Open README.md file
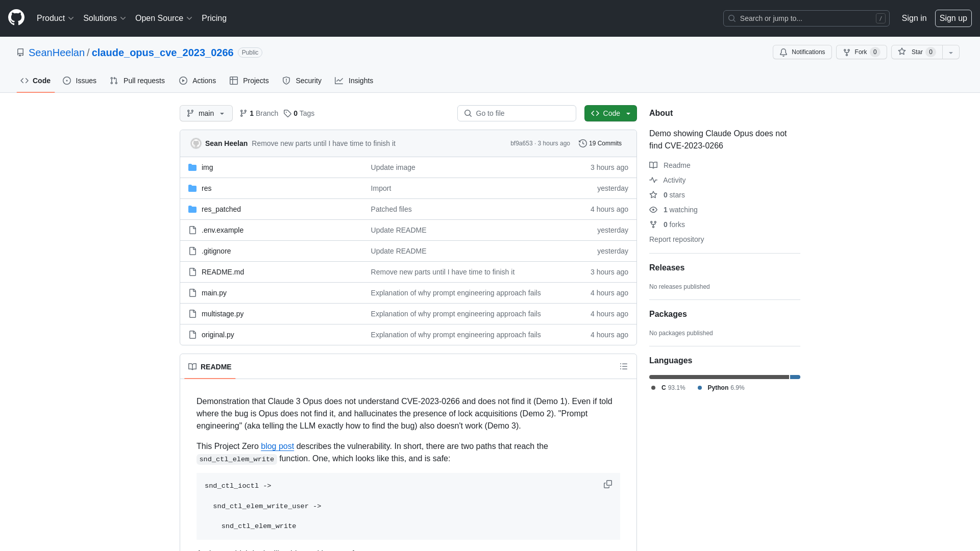 click(x=223, y=272)
